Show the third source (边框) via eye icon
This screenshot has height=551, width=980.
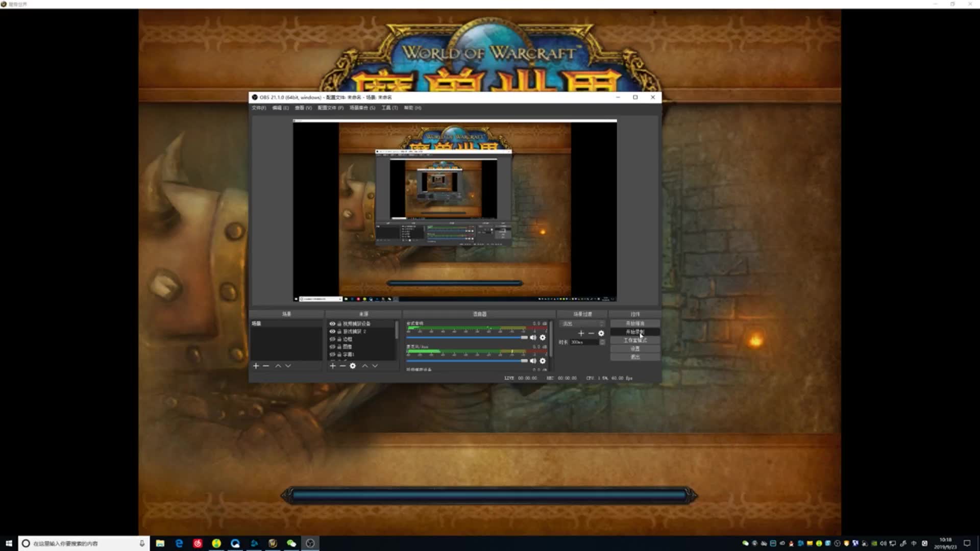pos(332,339)
